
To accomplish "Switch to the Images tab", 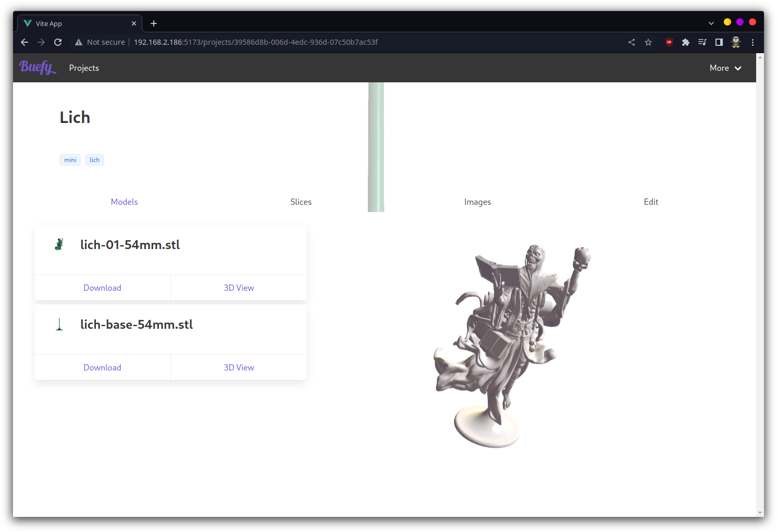I will [477, 202].
